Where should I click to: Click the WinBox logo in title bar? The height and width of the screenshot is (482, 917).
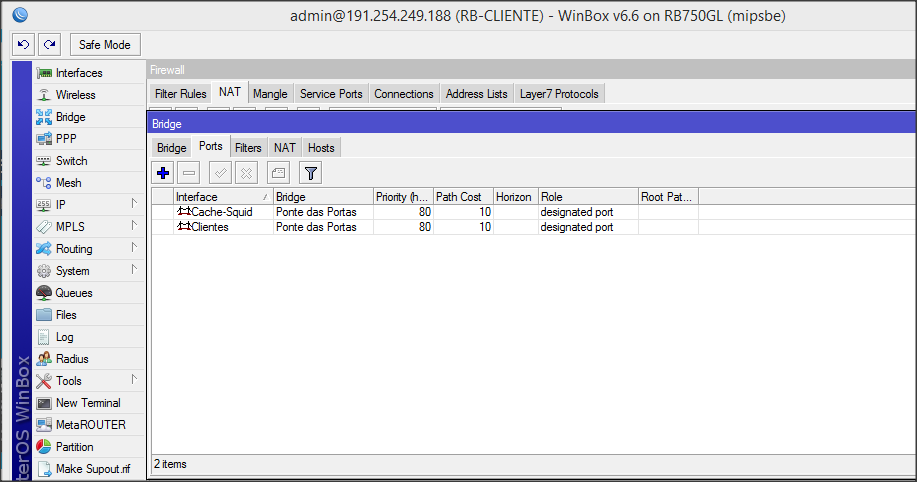pos(20,15)
